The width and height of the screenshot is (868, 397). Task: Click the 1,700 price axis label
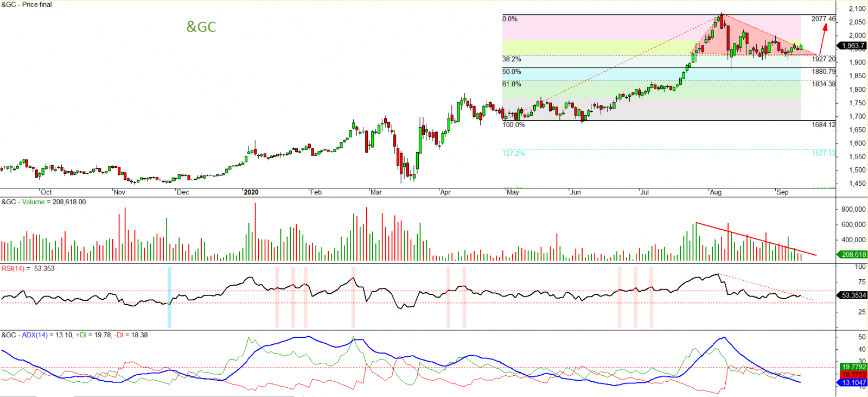click(857, 117)
